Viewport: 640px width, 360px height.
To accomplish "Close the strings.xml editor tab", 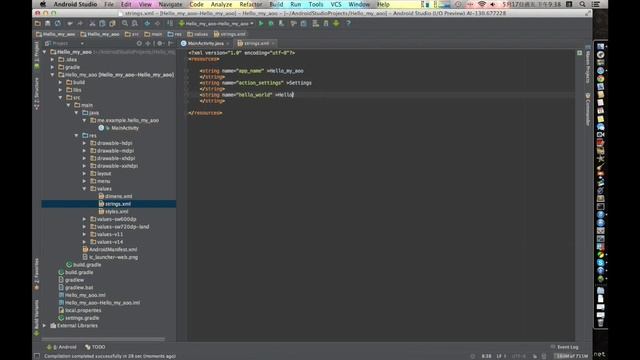I will [273, 43].
